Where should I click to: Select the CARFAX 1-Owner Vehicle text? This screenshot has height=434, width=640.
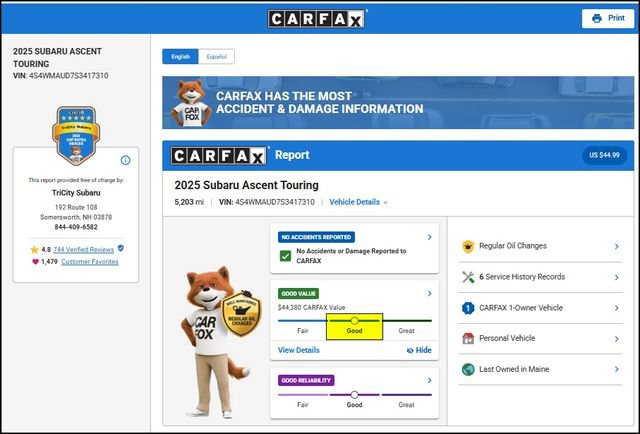click(x=521, y=308)
